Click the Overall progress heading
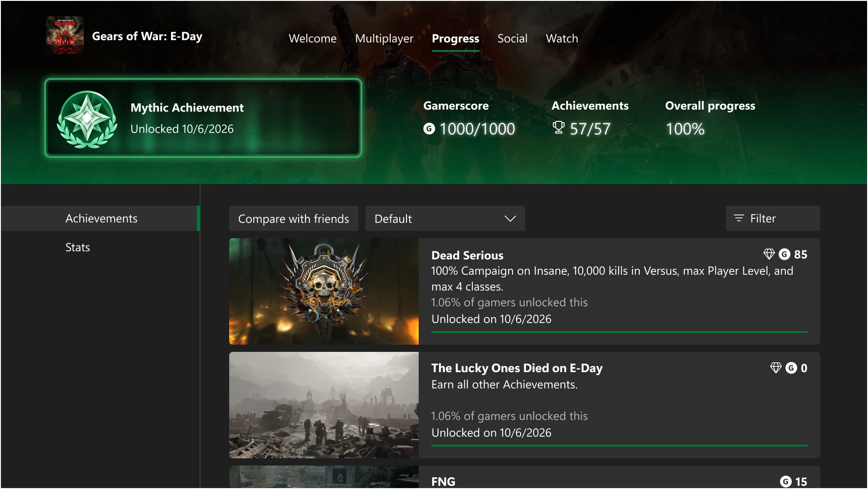The image size is (868, 489). 710,106
